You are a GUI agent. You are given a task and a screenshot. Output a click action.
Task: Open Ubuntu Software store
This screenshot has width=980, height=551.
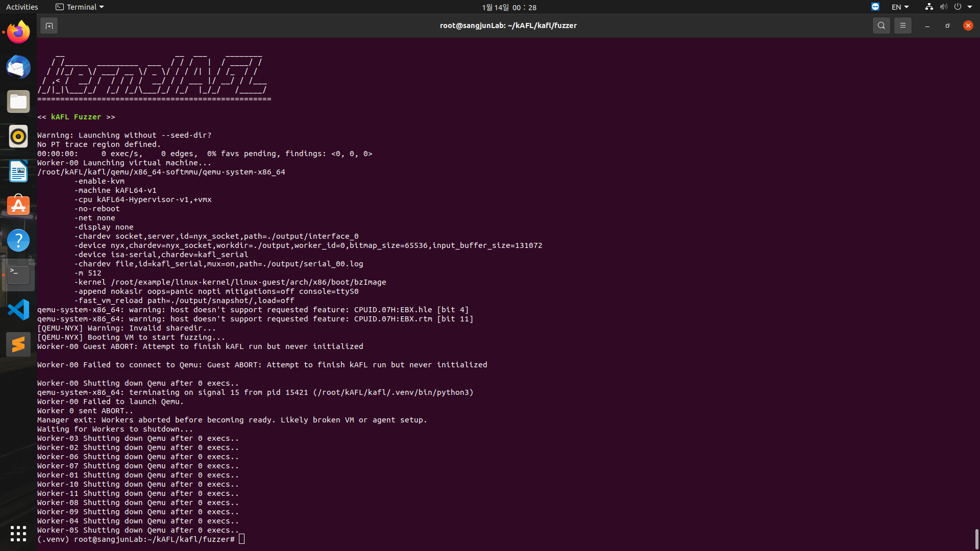(x=18, y=205)
